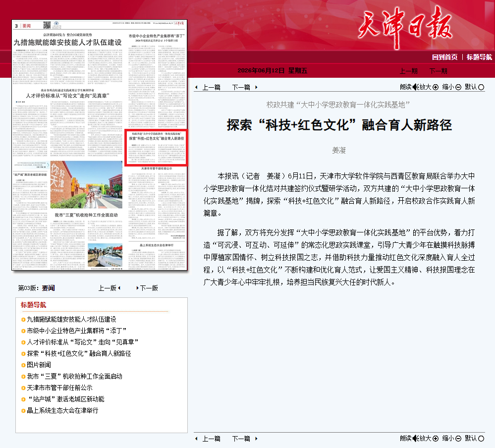Click top 朗读 read-aloud text
The width and height of the screenshot is (495, 448).
tap(406, 87)
